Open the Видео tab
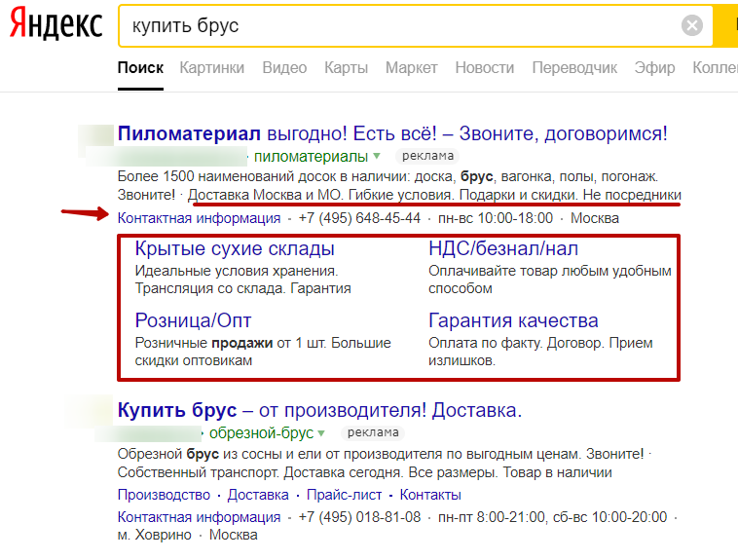The image size is (738, 560). pos(284,68)
